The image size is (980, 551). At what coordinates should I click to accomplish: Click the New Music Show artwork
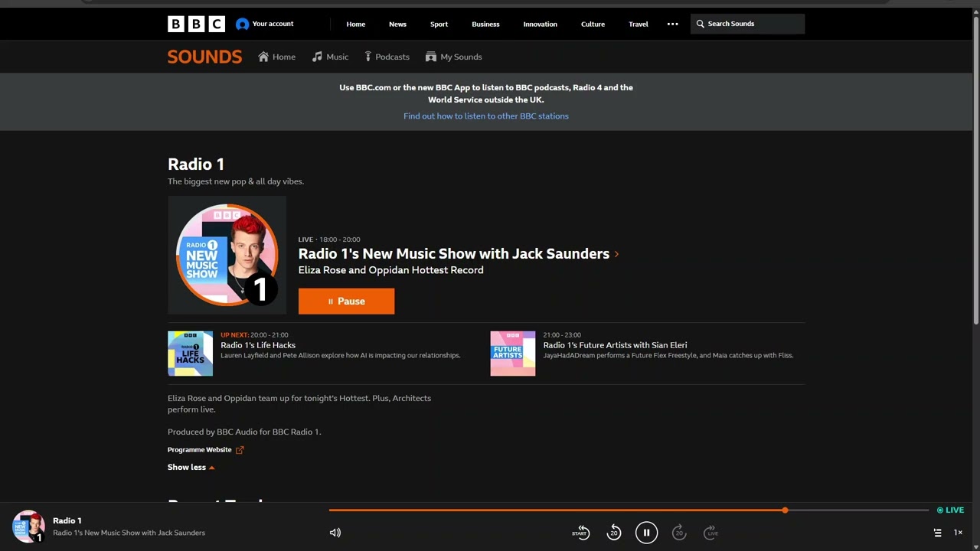pos(227,255)
